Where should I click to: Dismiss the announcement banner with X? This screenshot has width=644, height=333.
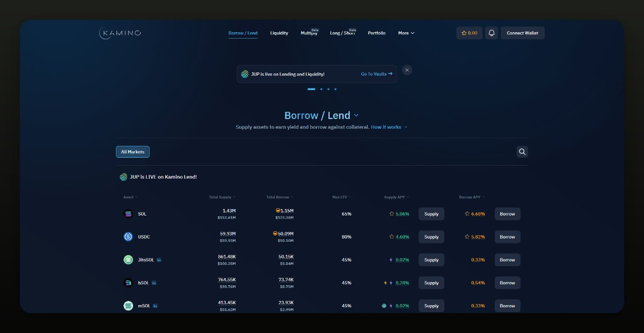tap(407, 70)
